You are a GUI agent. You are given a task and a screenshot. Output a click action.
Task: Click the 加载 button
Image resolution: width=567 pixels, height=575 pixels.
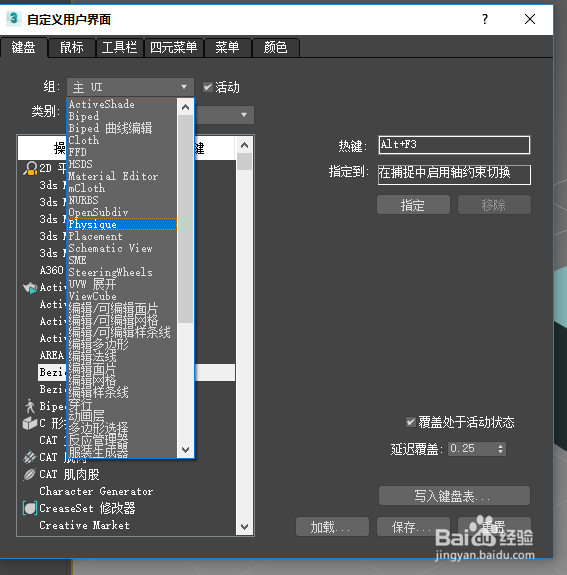coord(332,527)
